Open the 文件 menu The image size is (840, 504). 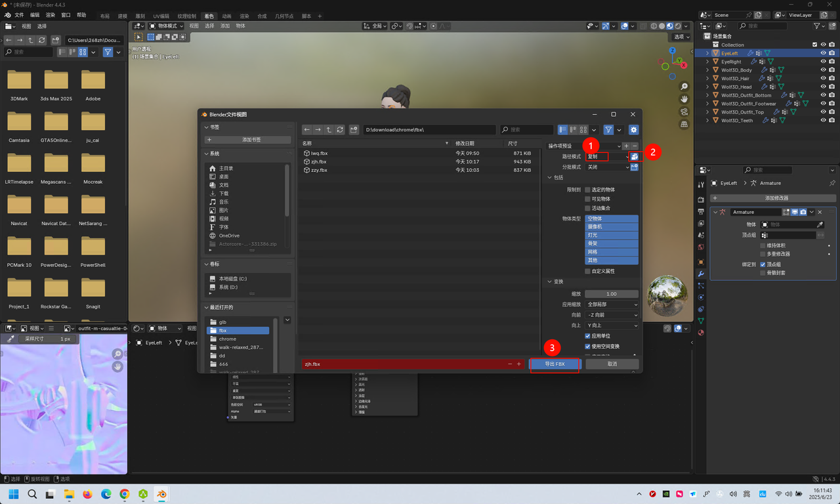[19, 15]
